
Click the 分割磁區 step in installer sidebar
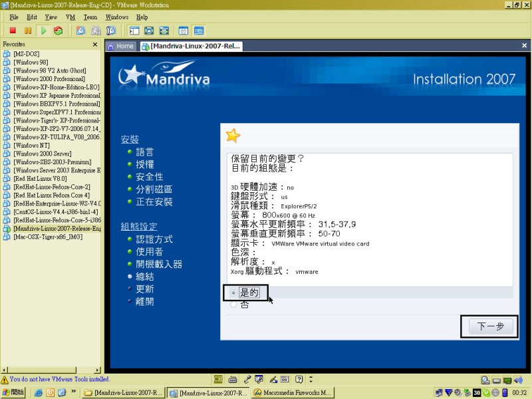coord(154,190)
